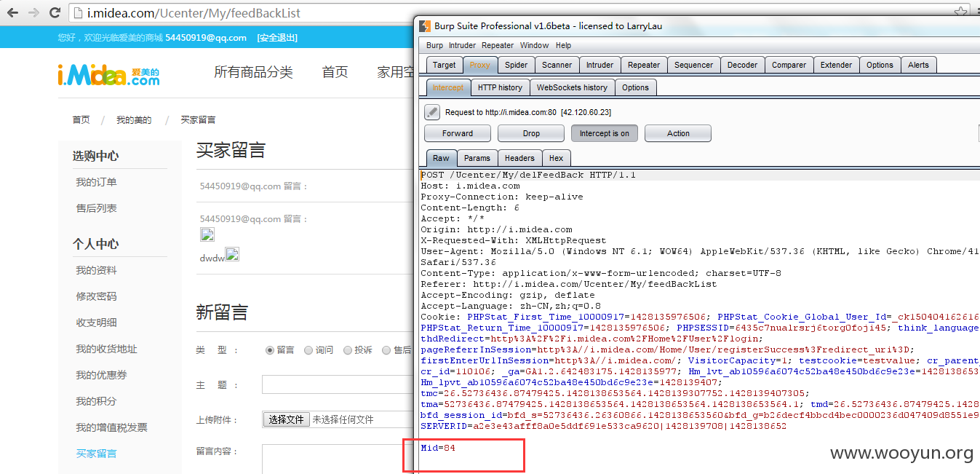Open 我的增值税发票 in the sidebar
Screen dimensions: 980x474
coord(111,427)
